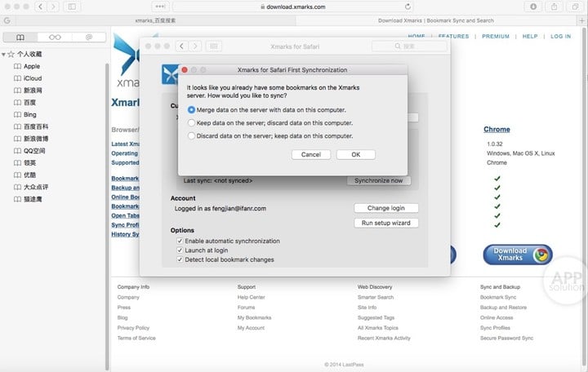The width and height of the screenshot is (588, 372).
Task: Go forward in Xmarks preferences window
Action: [195, 46]
